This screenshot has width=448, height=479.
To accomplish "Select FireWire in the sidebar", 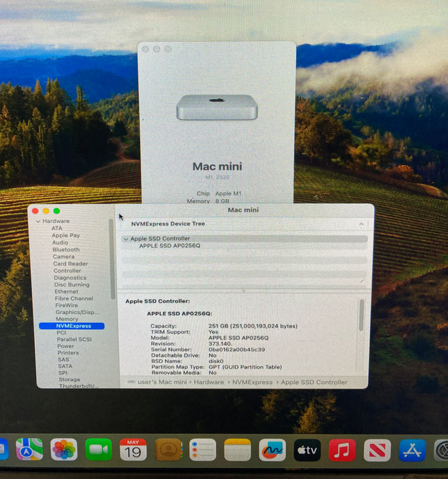I will [66, 305].
